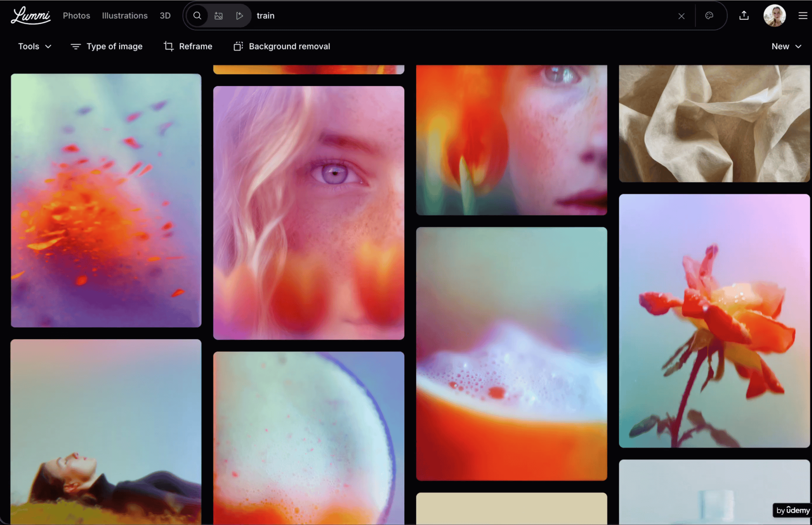Image resolution: width=812 pixels, height=525 pixels.
Task: Choose the Reframe tool
Action: click(x=188, y=46)
